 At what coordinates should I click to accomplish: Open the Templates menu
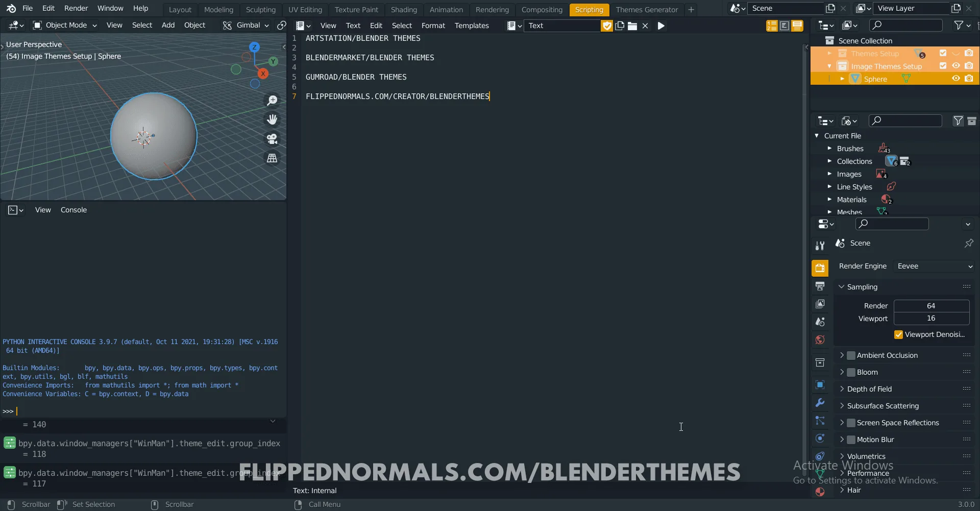(x=472, y=26)
